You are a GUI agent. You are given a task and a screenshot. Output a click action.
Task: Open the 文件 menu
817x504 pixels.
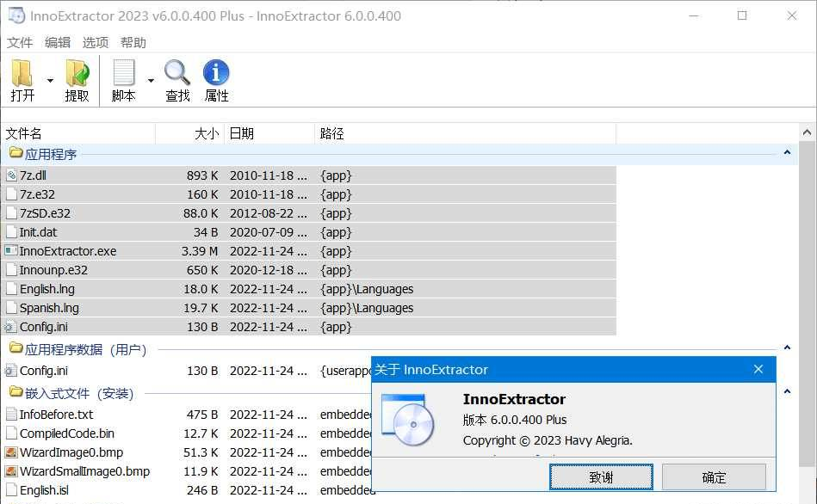20,43
